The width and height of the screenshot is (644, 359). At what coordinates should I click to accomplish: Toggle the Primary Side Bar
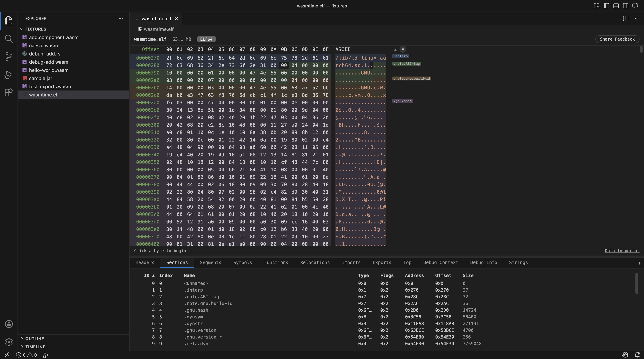[606, 6]
